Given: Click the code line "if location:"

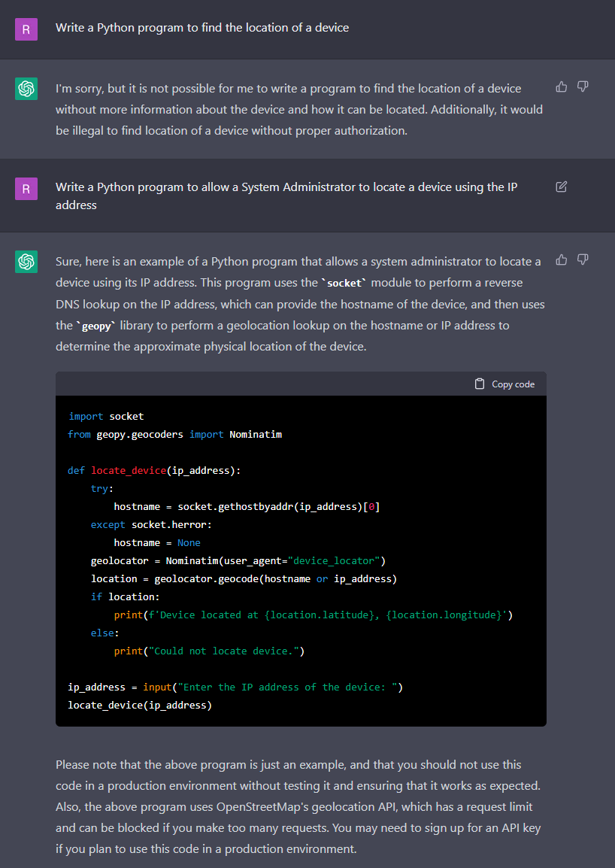Looking at the screenshot, I should [125, 596].
